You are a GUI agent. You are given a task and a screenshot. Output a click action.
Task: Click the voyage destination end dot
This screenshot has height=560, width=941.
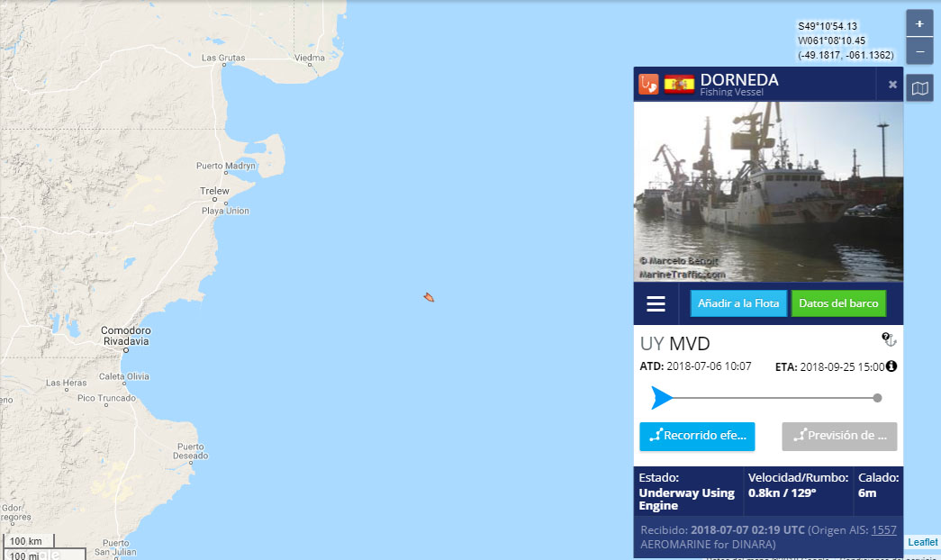pyautogui.click(x=877, y=398)
